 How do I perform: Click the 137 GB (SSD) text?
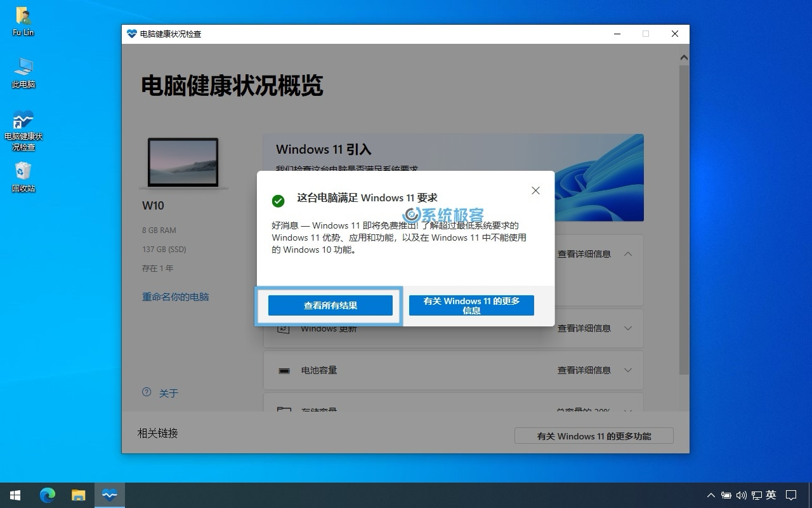click(164, 249)
